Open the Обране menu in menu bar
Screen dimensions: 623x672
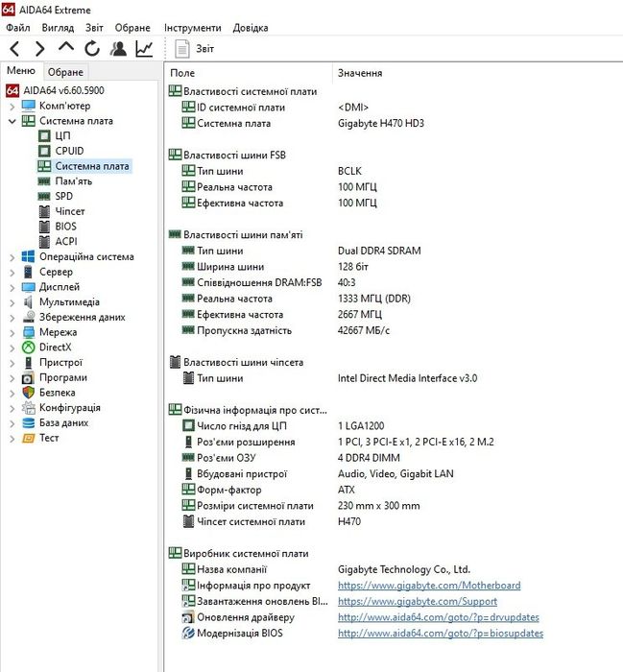tap(132, 28)
